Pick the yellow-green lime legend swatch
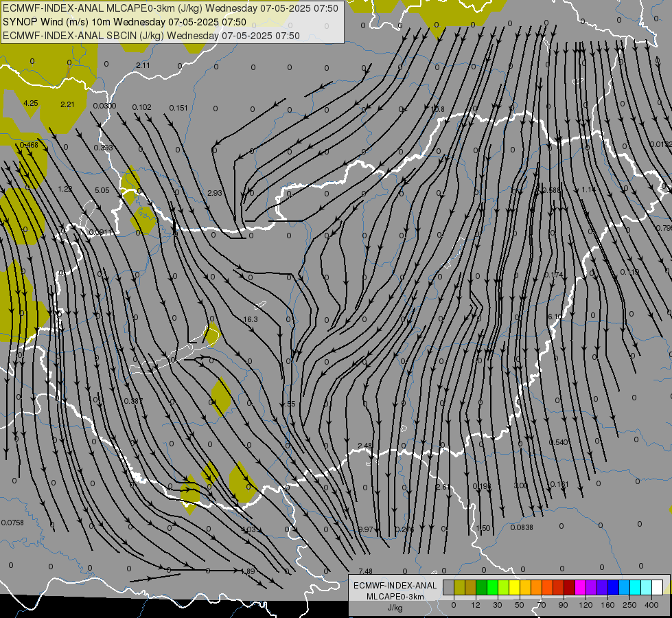The image size is (672, 618). pos(504,588)
